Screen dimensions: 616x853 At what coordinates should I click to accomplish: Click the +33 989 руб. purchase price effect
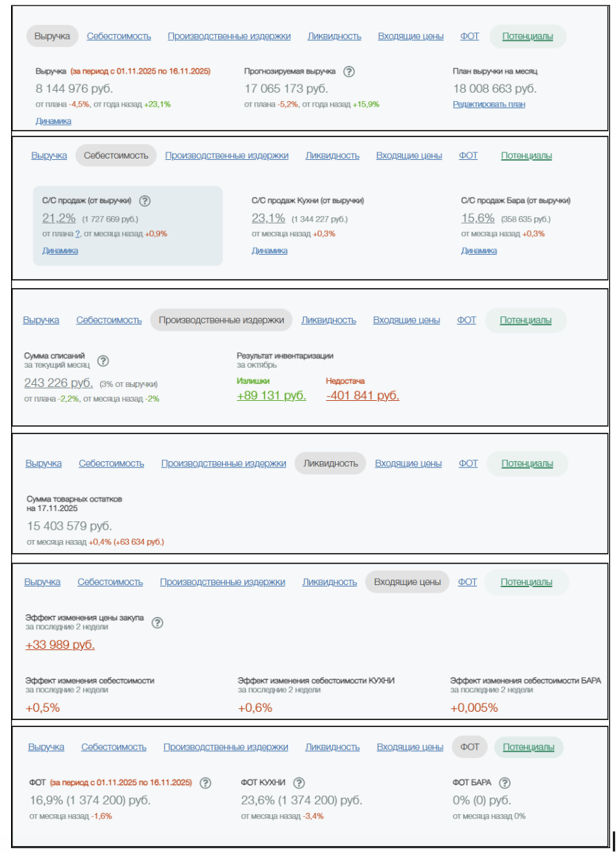[60, 645]
